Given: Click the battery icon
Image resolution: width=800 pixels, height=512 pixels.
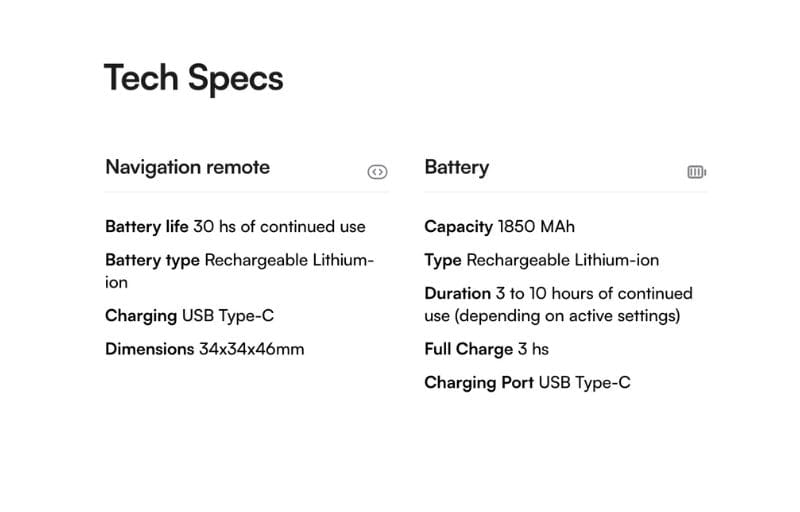Looking at the screenshot, I should [696, 172].
